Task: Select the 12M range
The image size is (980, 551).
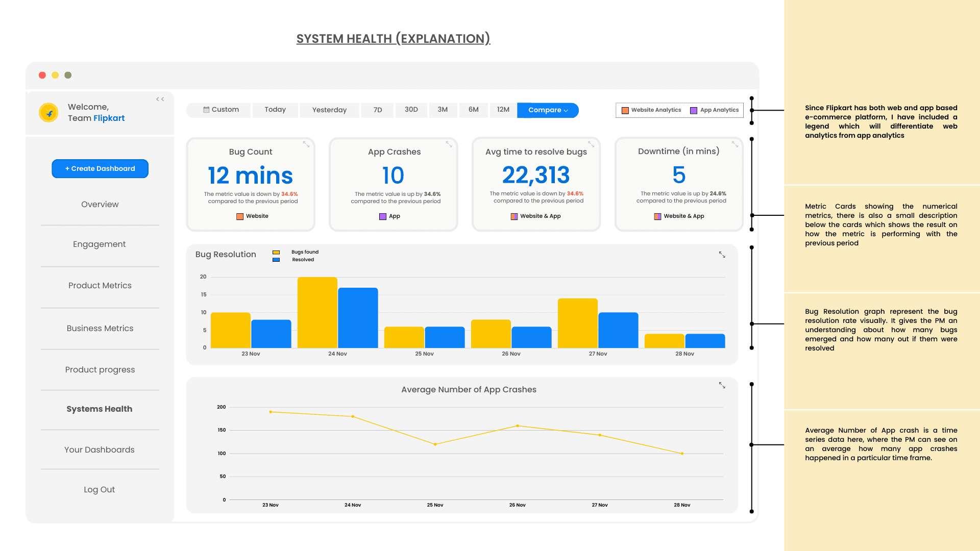Action: (x=503, y=110)
